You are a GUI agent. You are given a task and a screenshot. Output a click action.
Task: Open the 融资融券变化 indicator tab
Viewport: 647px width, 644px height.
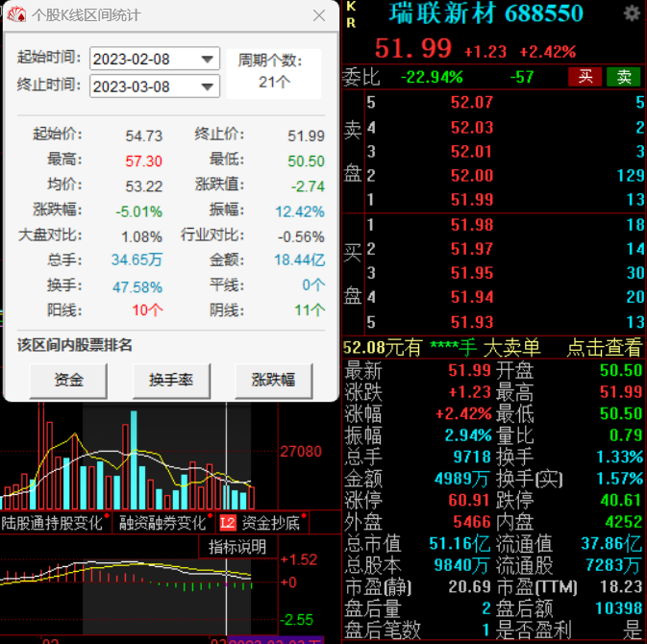coord(162,523)
